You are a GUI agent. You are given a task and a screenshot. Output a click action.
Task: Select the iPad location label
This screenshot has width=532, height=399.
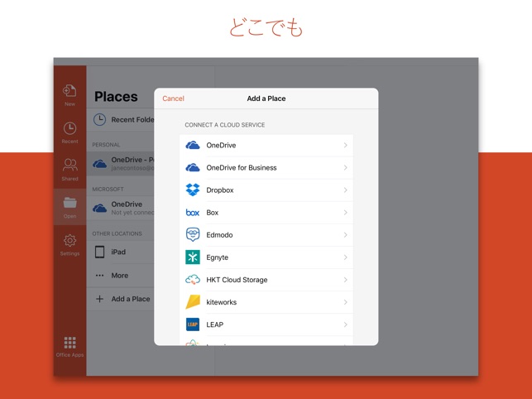(118, 252)
